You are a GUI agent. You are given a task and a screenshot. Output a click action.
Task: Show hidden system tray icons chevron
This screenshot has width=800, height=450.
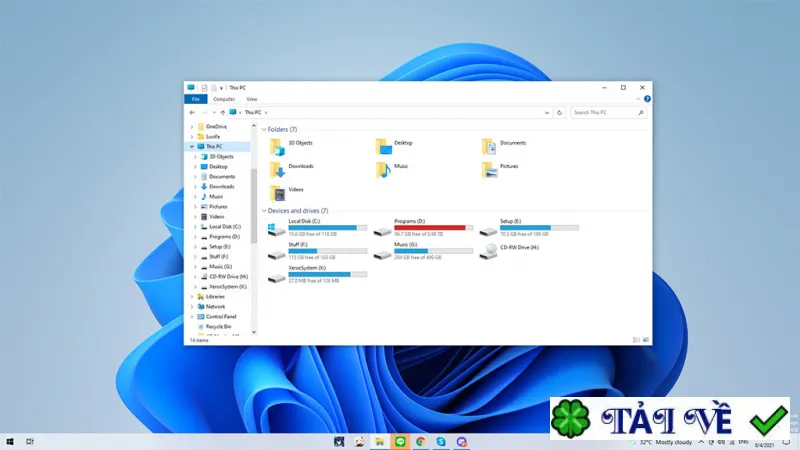point(701,442)
